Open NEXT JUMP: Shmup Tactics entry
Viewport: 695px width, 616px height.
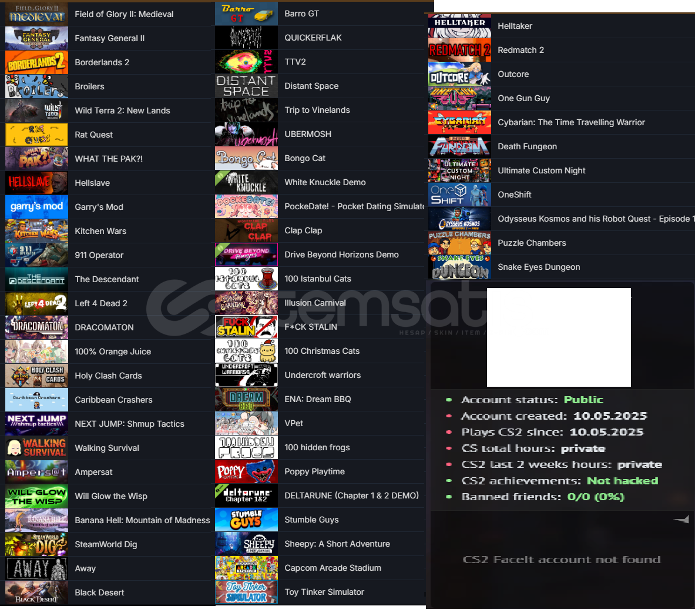coord(129,424)
